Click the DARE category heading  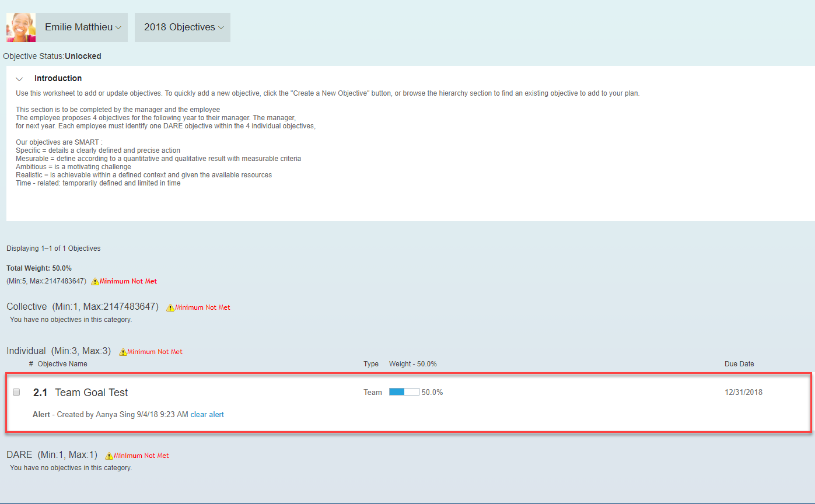point(19,455)
